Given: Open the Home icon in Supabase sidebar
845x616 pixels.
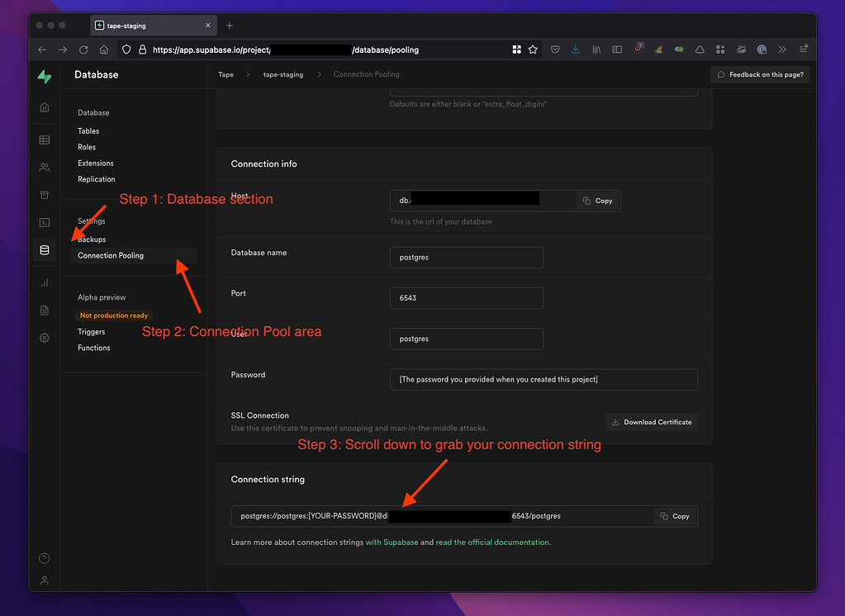Looking at the screenshot, I should 45,107.
